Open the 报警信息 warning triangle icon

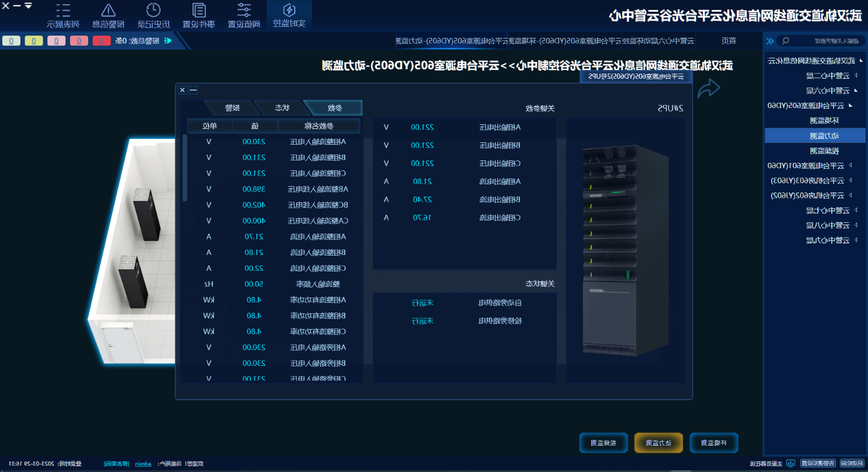point(108,11)
